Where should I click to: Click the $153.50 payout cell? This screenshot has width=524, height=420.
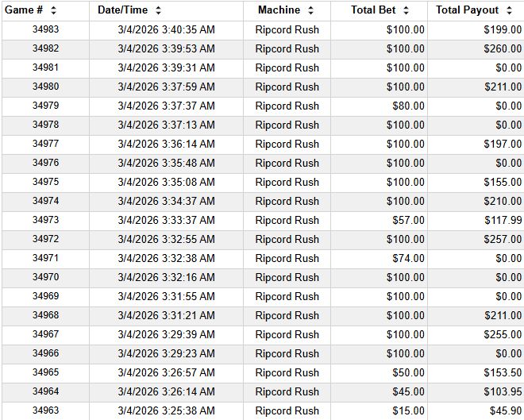point(503,372)
